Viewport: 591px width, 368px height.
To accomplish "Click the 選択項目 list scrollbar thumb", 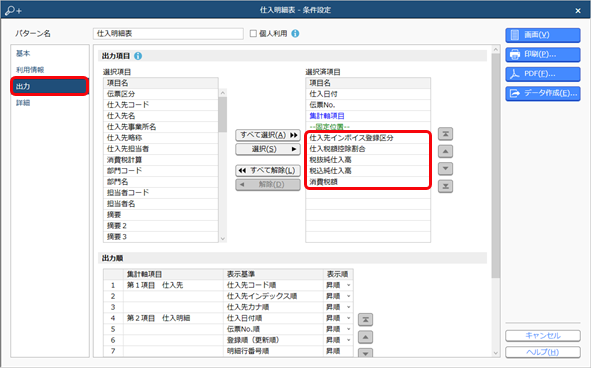I will click(222, 114).
